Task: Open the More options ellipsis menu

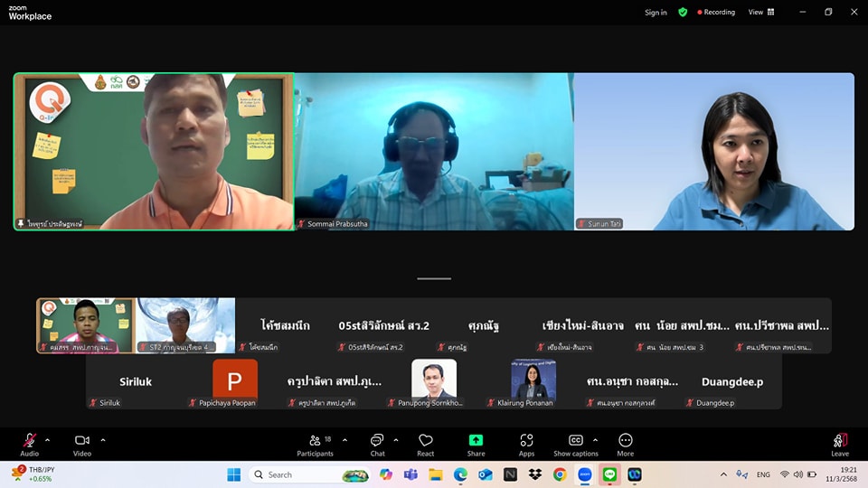Action: [x=625, y=443]
